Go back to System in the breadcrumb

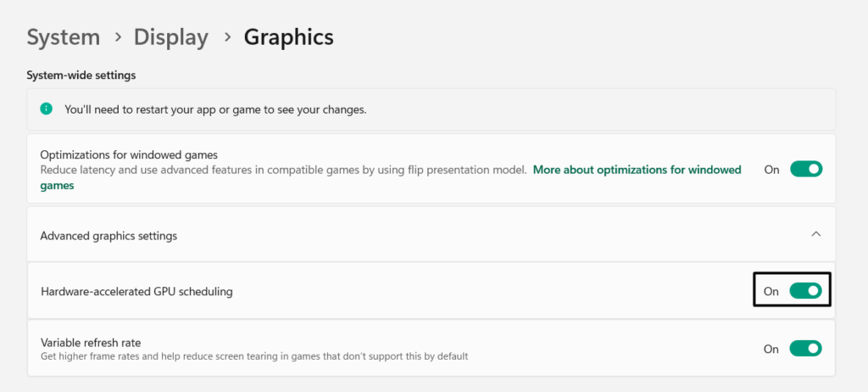63,37
